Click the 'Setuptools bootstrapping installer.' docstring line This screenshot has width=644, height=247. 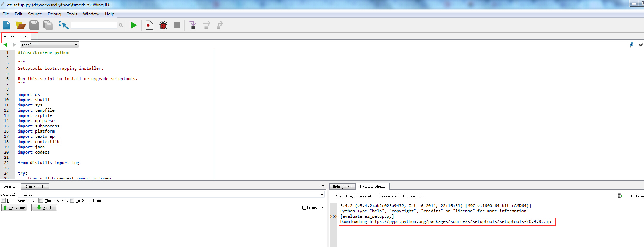61,68
